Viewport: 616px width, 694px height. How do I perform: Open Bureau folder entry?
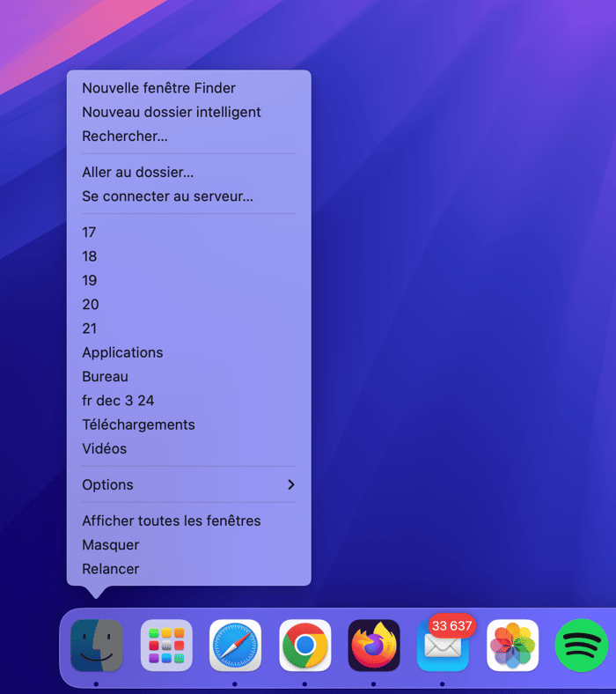[189, 377]
